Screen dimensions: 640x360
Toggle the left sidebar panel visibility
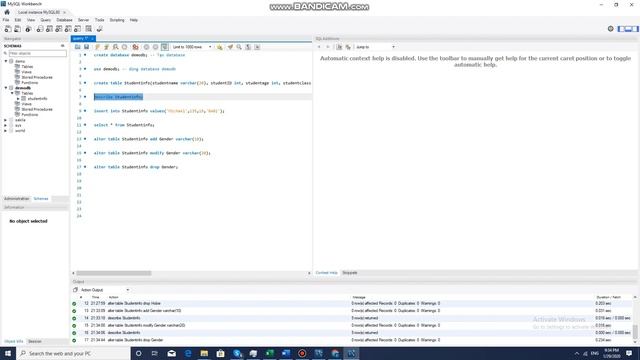(621, 29)
